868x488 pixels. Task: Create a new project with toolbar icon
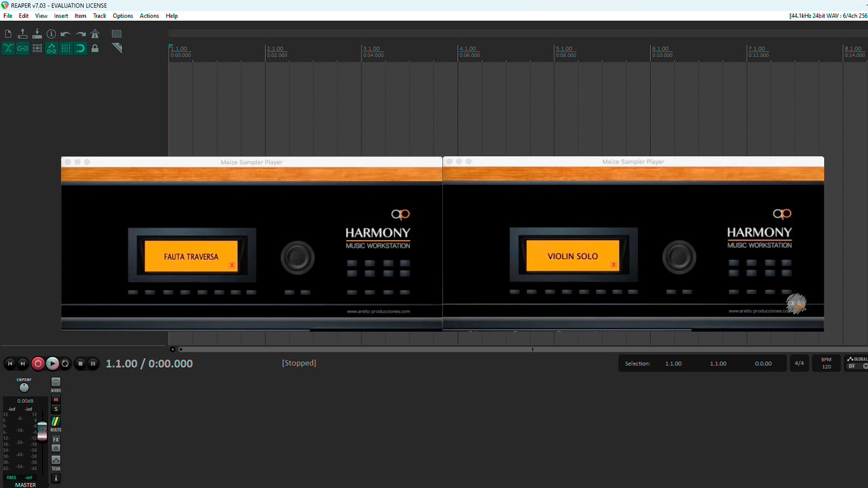pos(8,34)
